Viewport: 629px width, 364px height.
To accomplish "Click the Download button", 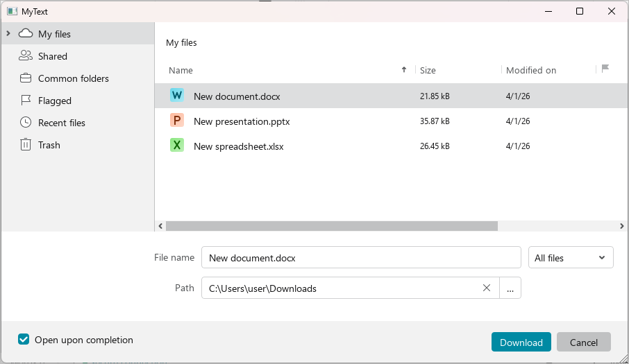I will (521, 343).
